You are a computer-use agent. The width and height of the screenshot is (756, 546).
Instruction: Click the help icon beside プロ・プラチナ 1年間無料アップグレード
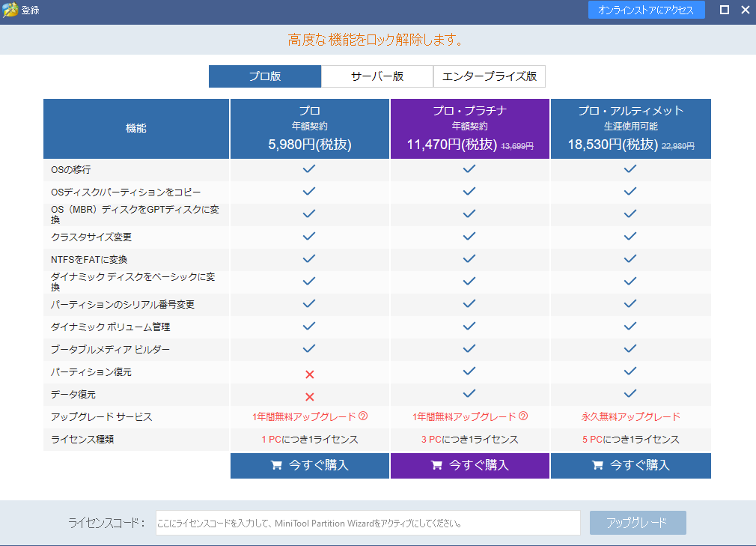pyautogui.click(x=523, y=416)
